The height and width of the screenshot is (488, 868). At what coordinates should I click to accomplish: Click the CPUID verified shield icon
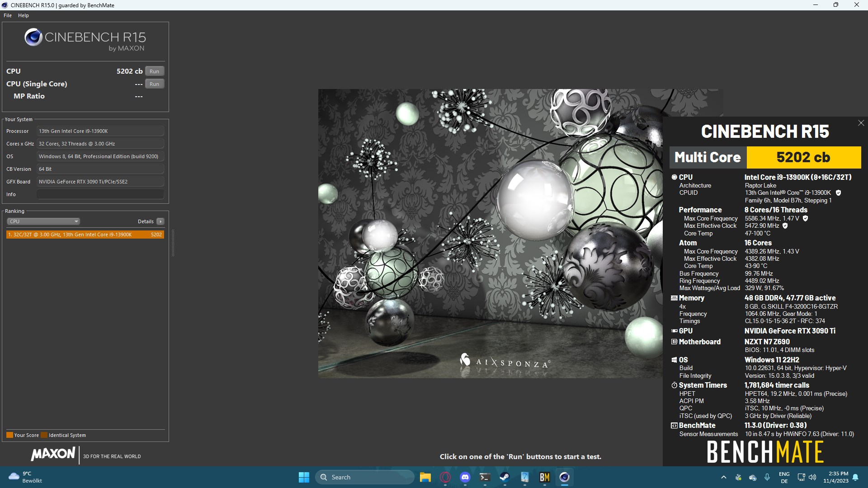pyautogui.click(x=838, y=193)
